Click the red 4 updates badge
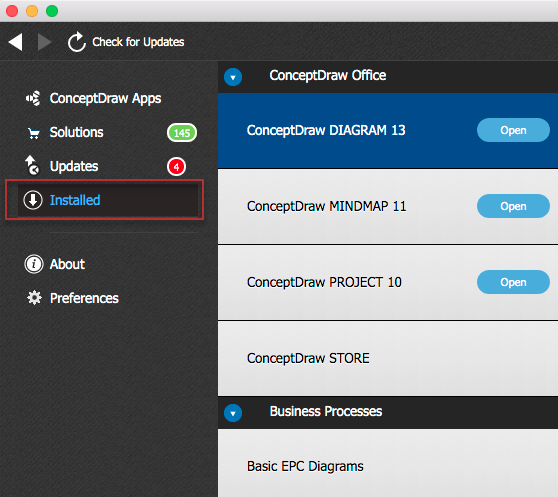Viewport: 558px width, 497px height. [x=177, y=166]
